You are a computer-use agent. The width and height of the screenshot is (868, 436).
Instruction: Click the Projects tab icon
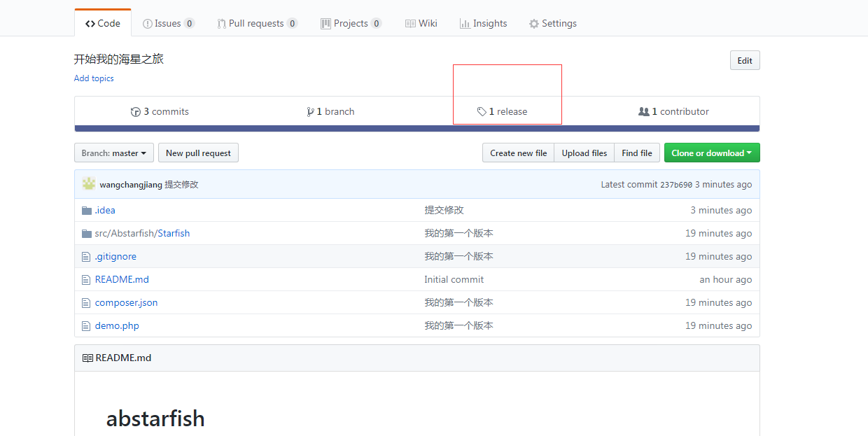[325, 24]
